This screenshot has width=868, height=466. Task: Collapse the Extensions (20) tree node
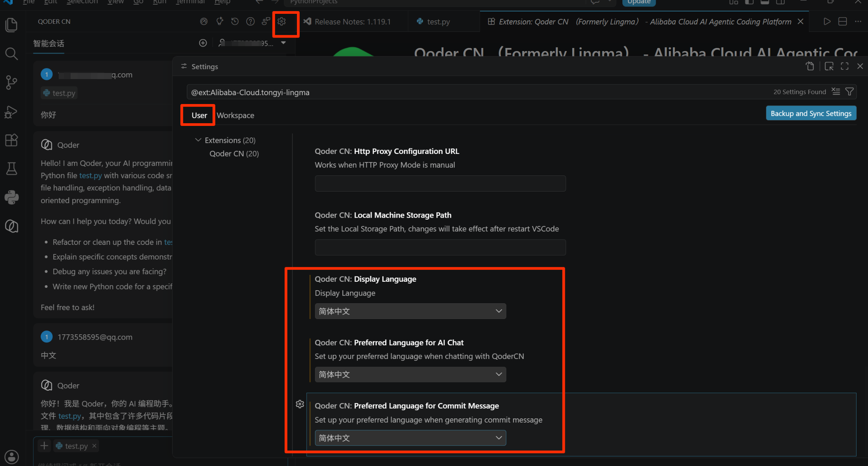(x=198, y=140)
